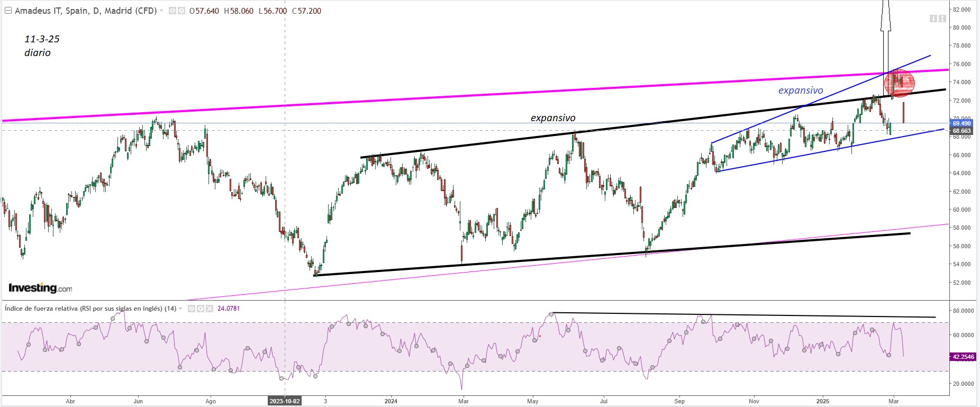The image size is (980, 407).
Task: Click the 2024 label on the time axis
Action: tap(391, 401)
